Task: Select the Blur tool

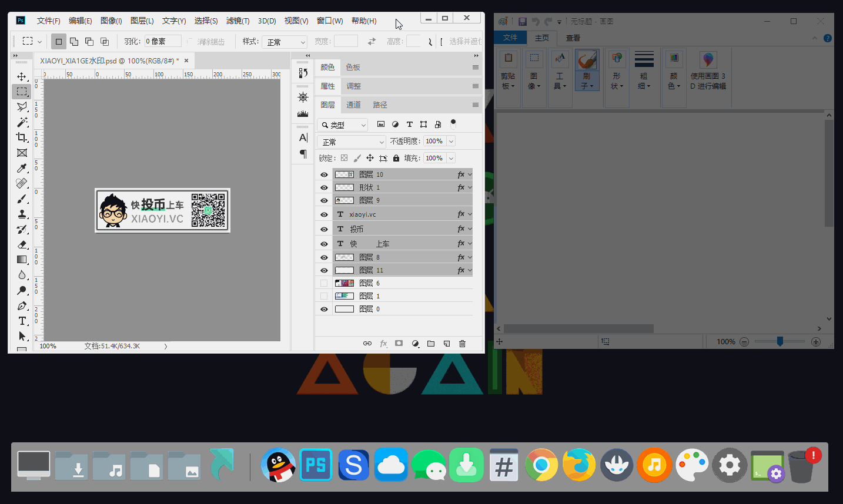Action: 22,275
